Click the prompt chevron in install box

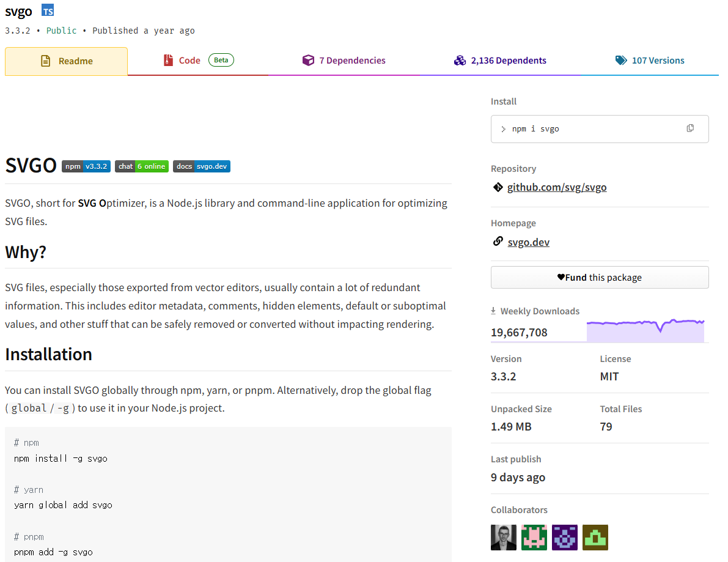coord(503,129)
